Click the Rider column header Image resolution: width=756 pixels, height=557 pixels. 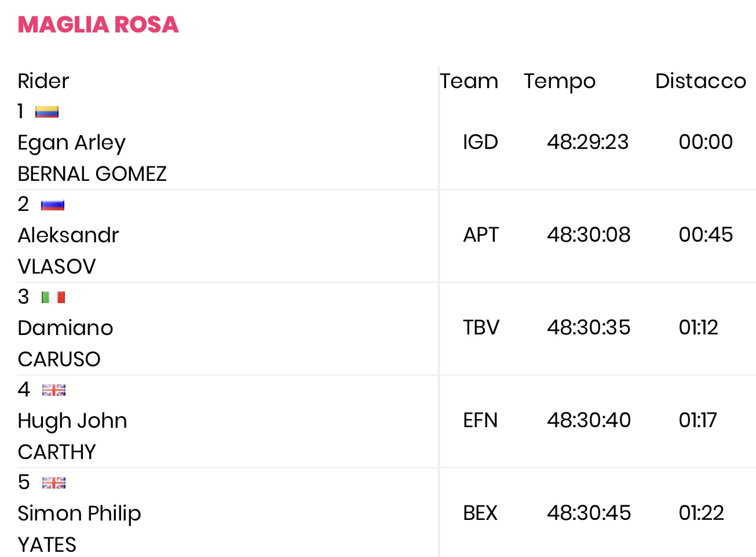43,81
